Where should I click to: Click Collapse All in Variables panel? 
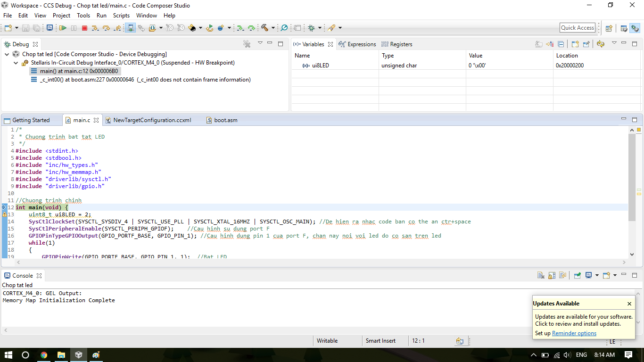(x=561, y=44)
